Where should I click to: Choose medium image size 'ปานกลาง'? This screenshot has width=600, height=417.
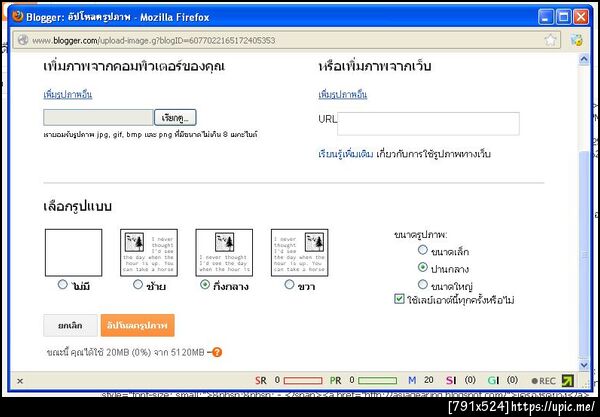422,267
